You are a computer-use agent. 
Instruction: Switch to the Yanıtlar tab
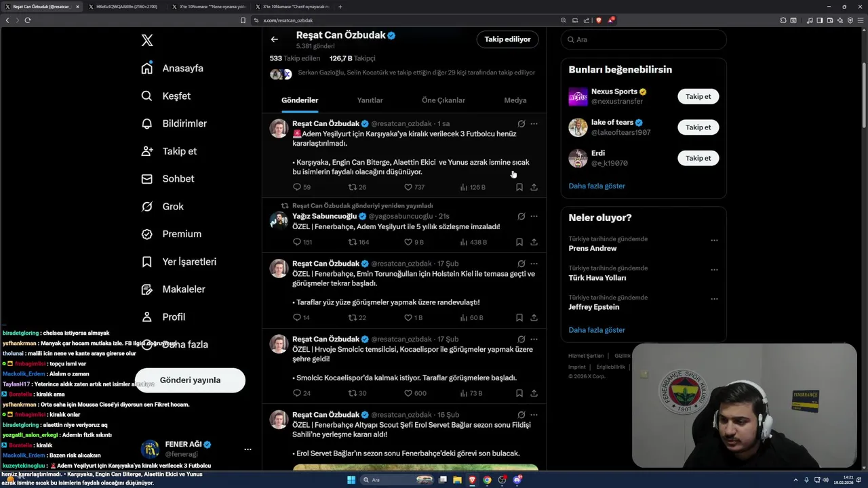tap(370, 100)
